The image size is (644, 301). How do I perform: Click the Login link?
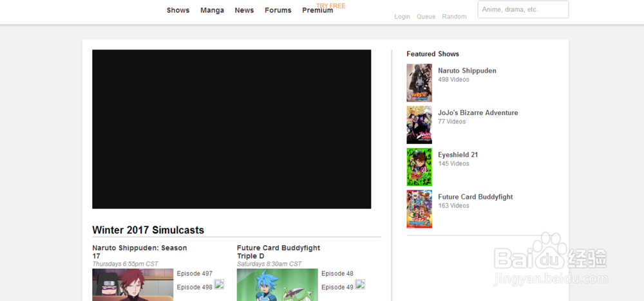pyautogui.click(x=402, y=17)
